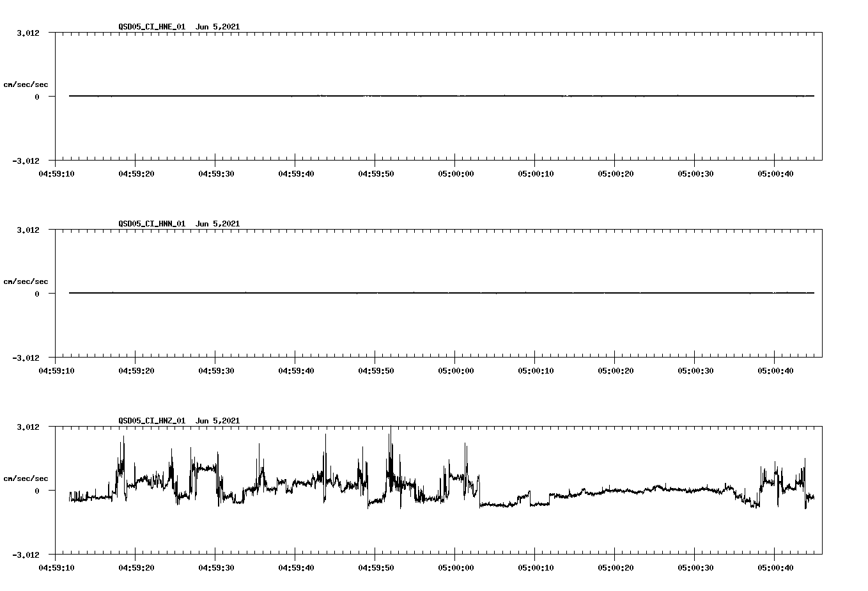Click 05:00:40 time label under HNE plot
This screenshot has height=591, width=868.
[x=775, y=173]
